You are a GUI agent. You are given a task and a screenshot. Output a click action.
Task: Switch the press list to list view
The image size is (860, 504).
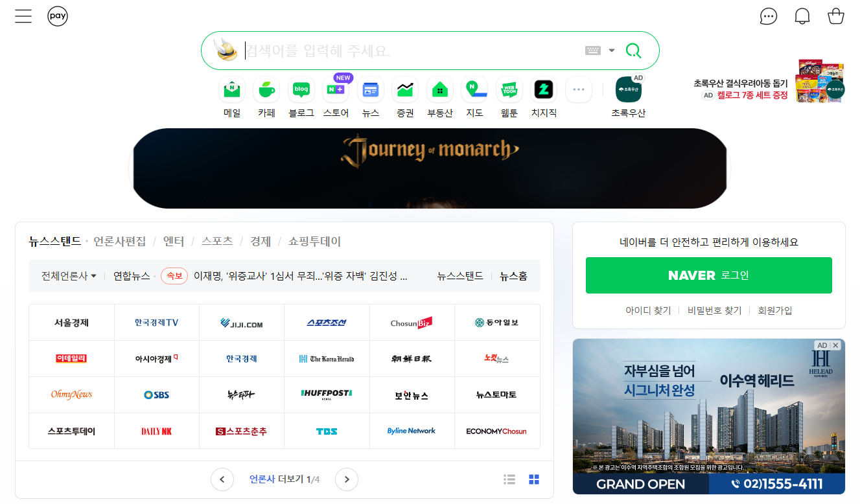[509, 479]
